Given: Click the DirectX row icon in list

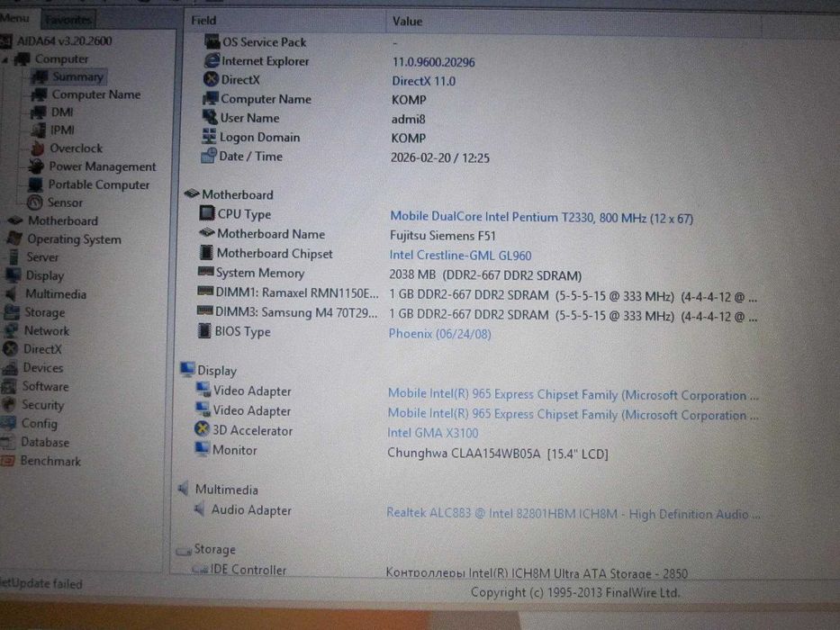Looking at the screenshot, I should tap(211, 79).
